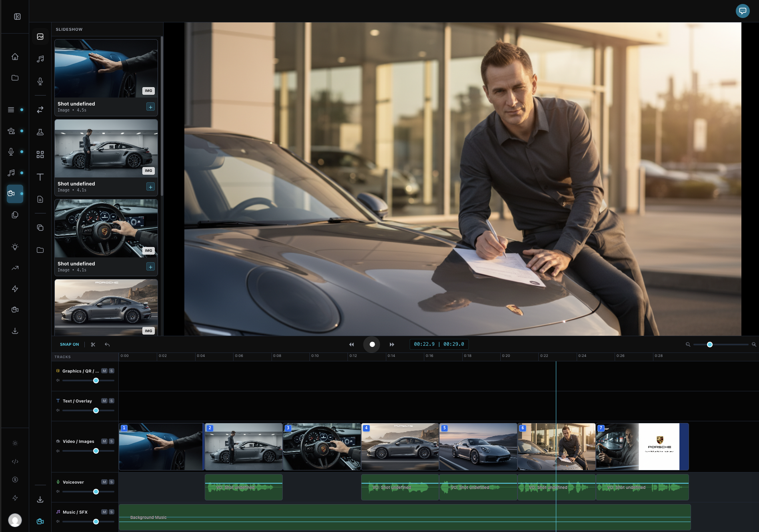759x532 pixels.
Task: Click the Voiceover track volume slider handle
Action: pyautogui.click(x=96, y=492)
